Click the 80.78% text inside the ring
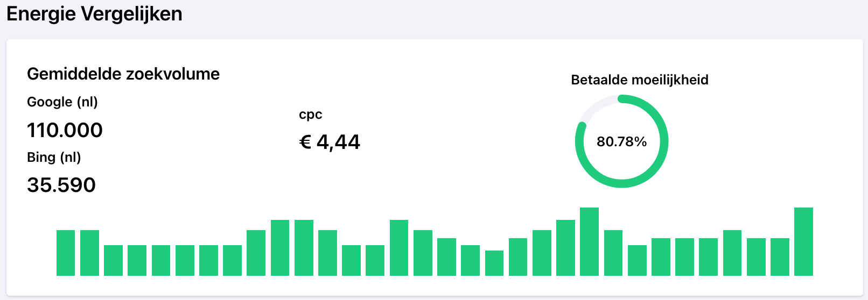The image size is (868, 300). point(621,141)
